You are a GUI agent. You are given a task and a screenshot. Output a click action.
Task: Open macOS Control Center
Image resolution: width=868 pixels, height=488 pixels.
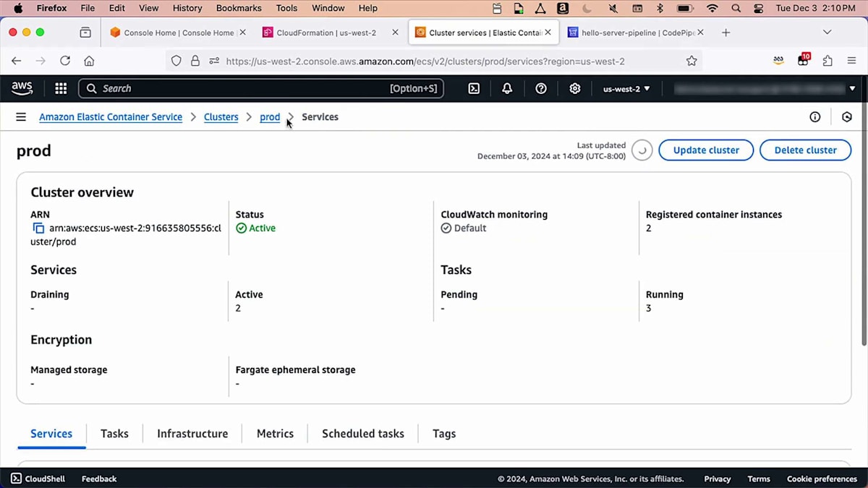click(x=758, y=9)
